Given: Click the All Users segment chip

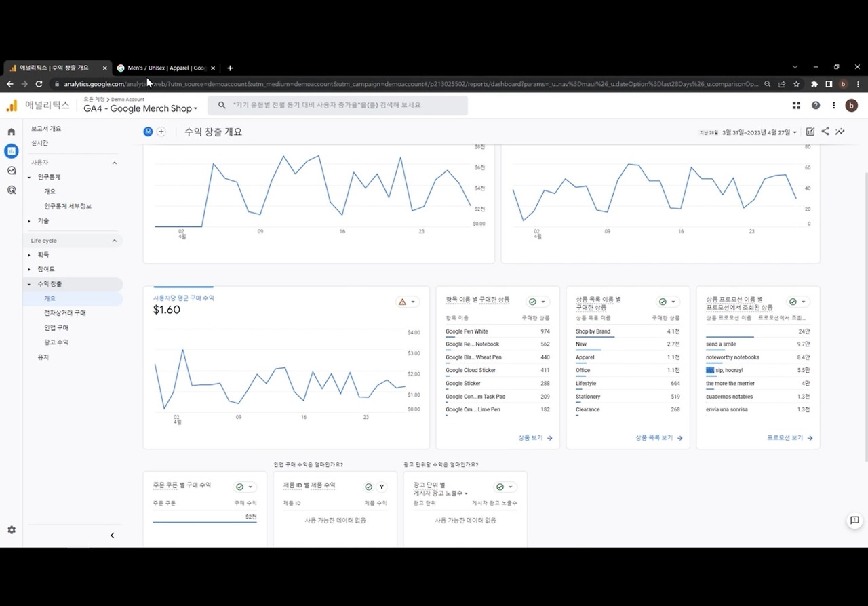Looking at the screenshot, I should tap(148, 132).
